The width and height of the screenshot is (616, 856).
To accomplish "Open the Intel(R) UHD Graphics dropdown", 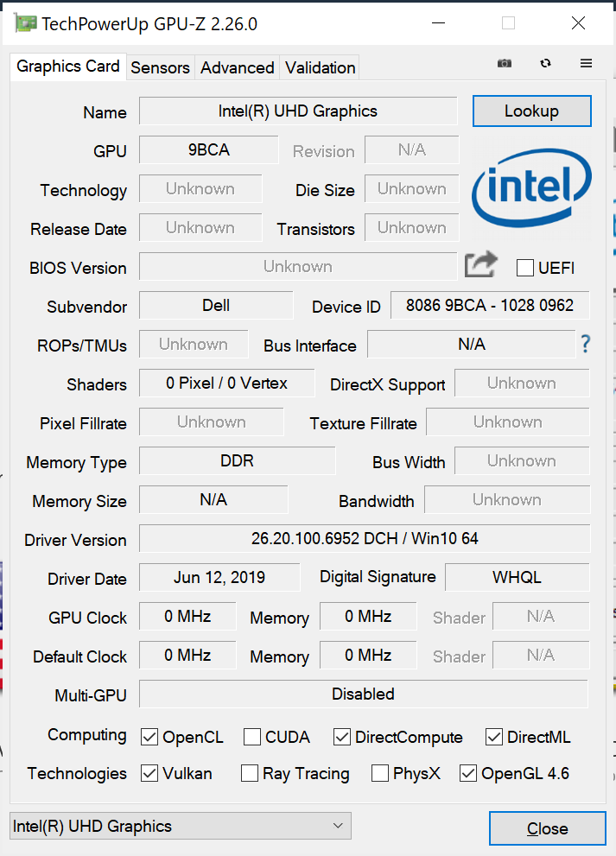I will pyautogui.click(x=180, y=827).
